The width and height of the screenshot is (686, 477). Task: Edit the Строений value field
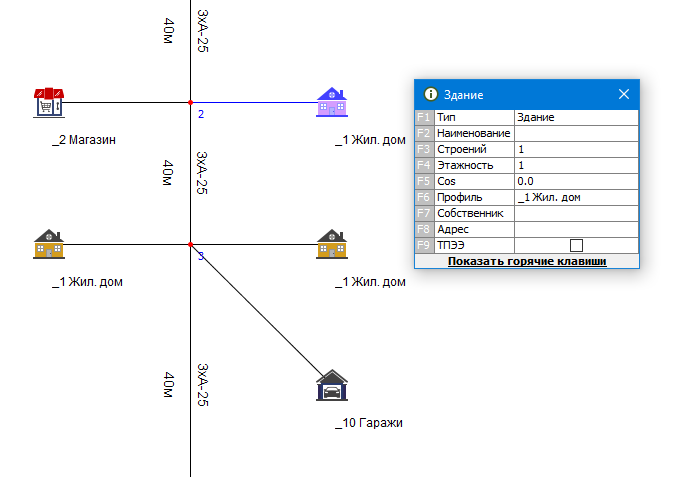click(x=576, y=149)
